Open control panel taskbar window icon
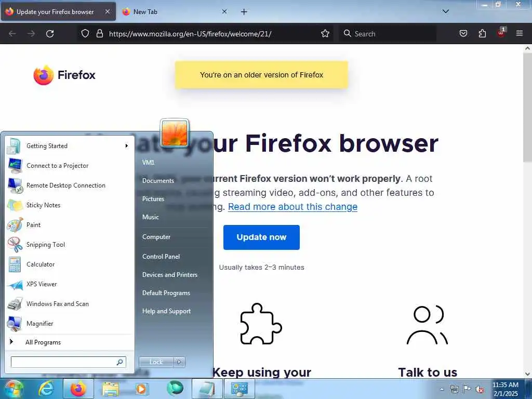The width and height of the screenshot is (532, 399). 240,389
